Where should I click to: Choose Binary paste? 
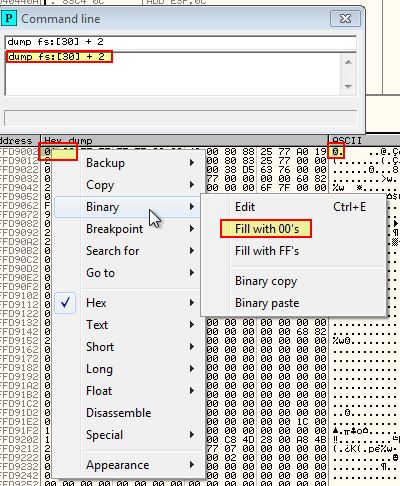[267, 303]
